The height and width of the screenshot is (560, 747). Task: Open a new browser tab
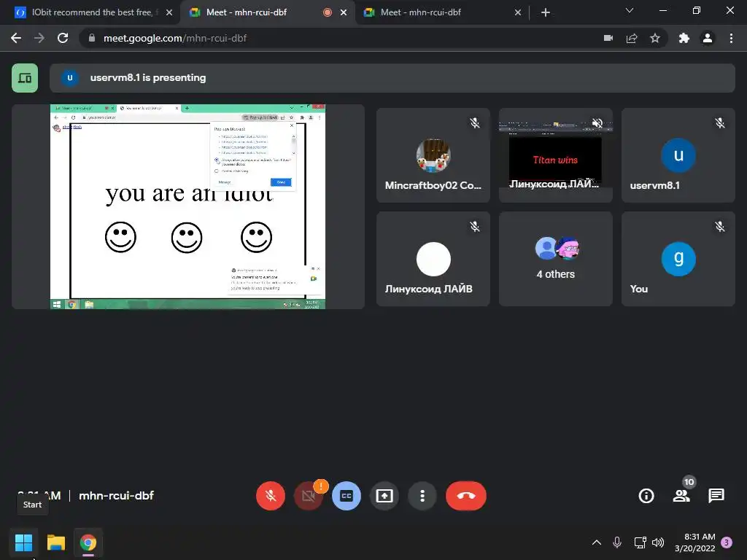tap(546, 12)
